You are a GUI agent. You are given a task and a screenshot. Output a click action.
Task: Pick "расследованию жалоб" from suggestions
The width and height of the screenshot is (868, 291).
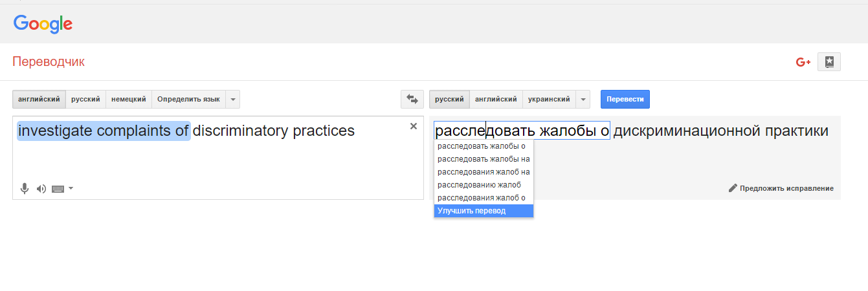(x=479, y=185)
